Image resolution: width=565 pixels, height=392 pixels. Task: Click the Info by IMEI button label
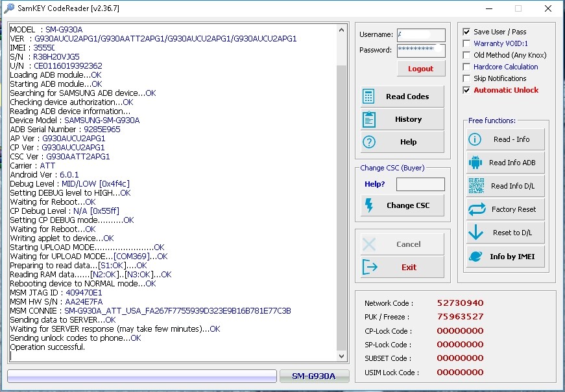512,257
